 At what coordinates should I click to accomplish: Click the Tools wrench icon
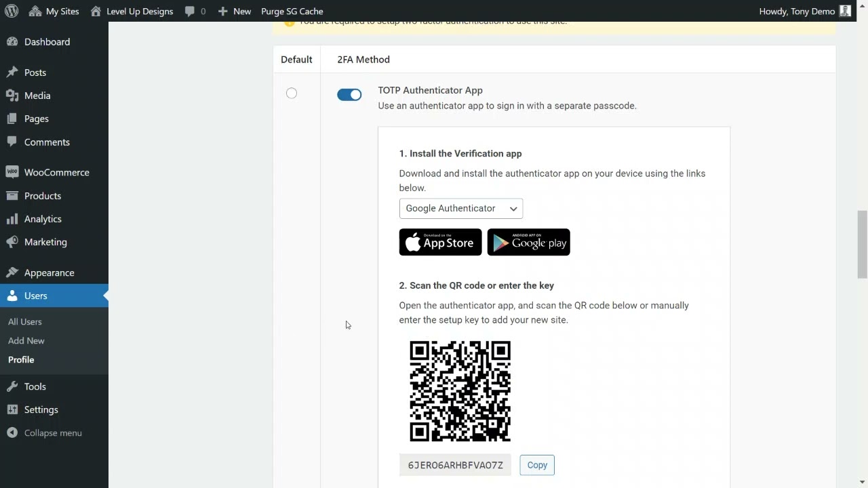point(12,386)
